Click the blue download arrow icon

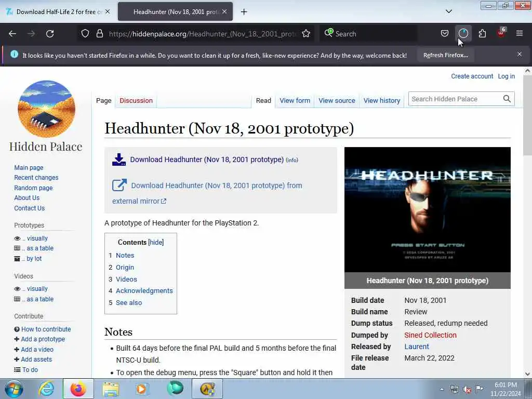tap(119, 159)
